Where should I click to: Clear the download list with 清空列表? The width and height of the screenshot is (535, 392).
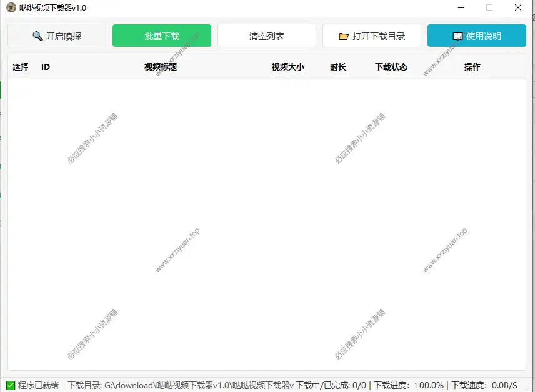coord(266,36)
